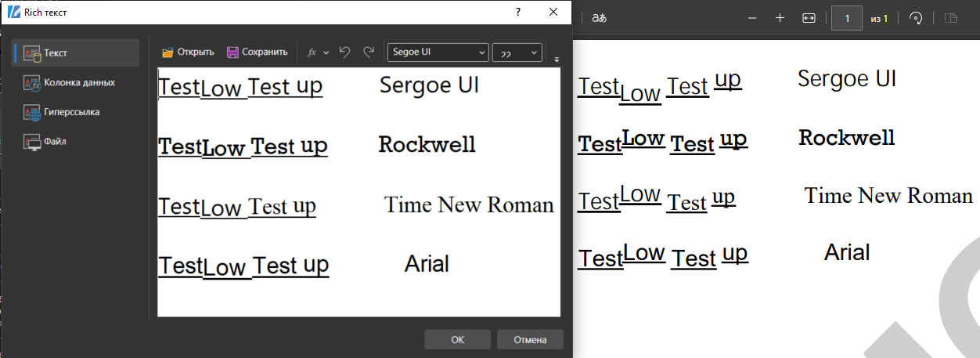Open the fx expression dropdown
Viewport: 980px width, 358px height.
pos(318,52)
